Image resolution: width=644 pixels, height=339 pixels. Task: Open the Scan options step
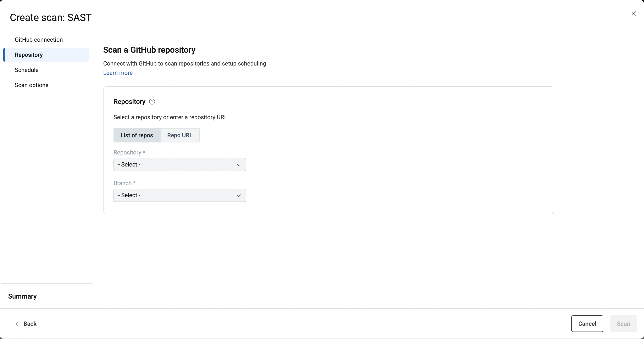click(x=32, y=85)
